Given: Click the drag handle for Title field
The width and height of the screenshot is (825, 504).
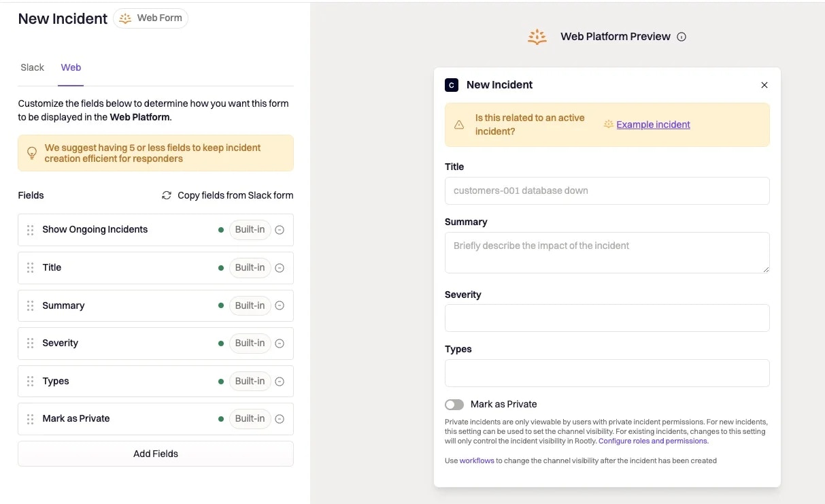Looking at the screenshot, I should pos(30,268).
